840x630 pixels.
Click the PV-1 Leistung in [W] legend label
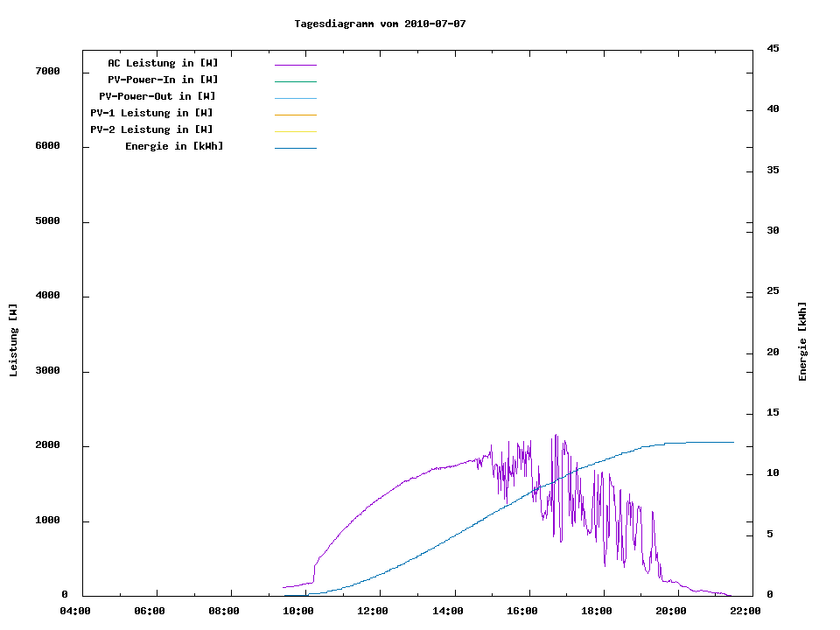(151, 113)
